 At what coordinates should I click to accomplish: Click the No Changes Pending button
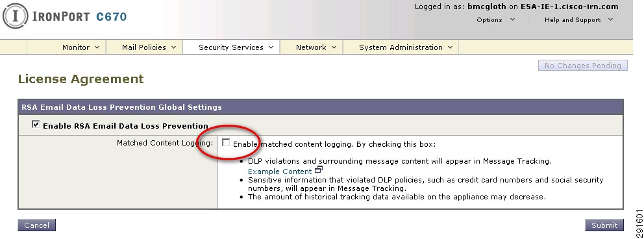583,66
